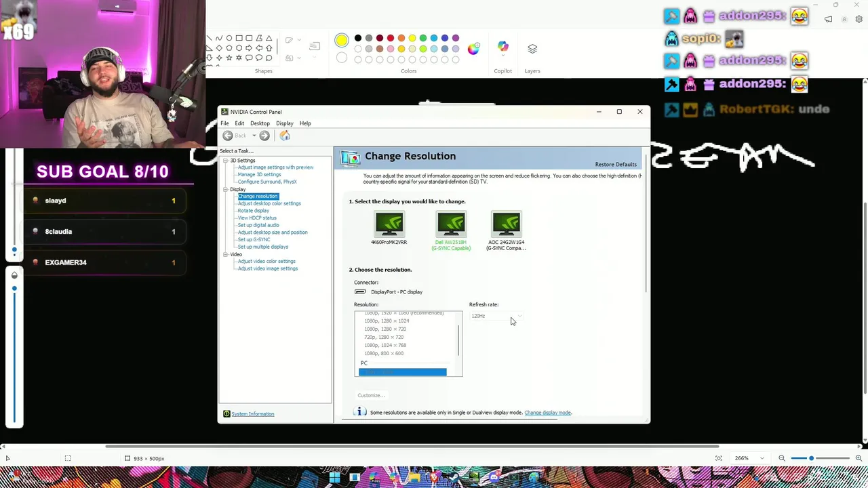This screenshot has width=868, height=488.
Task: Open the shape fill dropdown in Paint
Action: click(x=299, y=58)
